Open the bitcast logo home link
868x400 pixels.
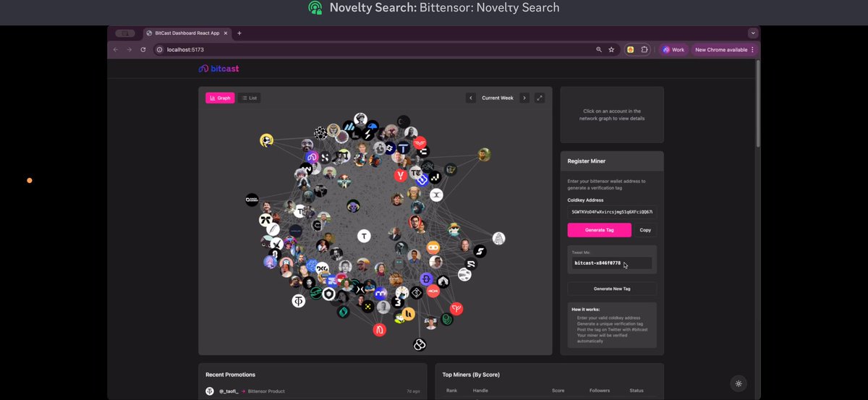(218, 69)
